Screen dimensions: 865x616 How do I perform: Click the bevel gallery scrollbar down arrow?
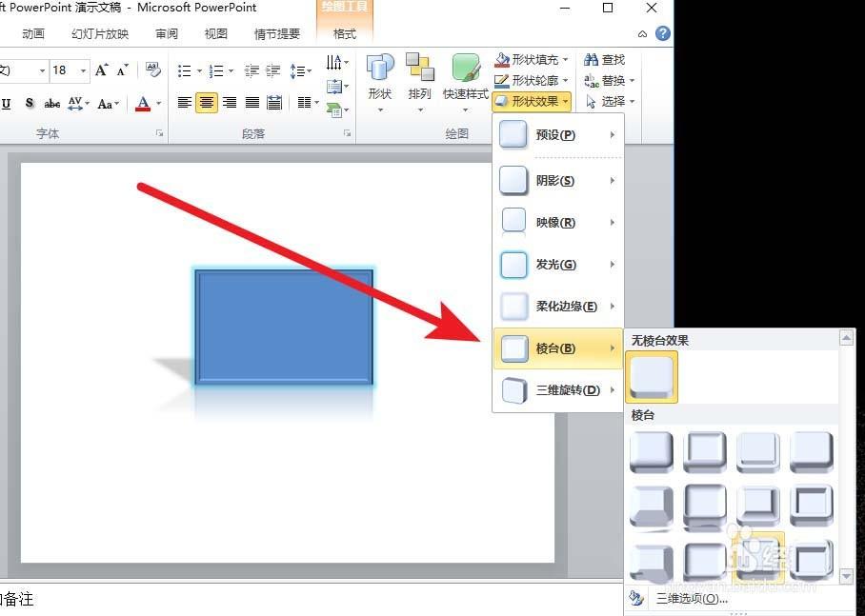pyautogui.click(x=846, y=575)
